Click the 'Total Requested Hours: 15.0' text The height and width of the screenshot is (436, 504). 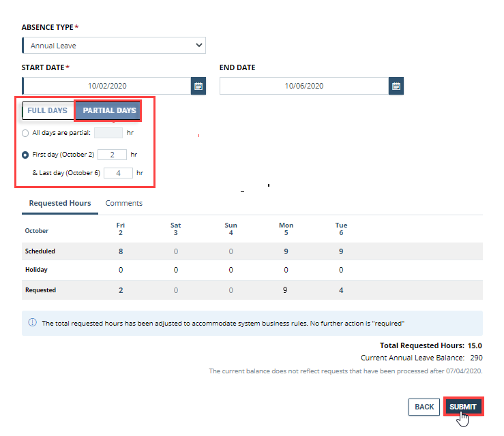pos(431,345)
